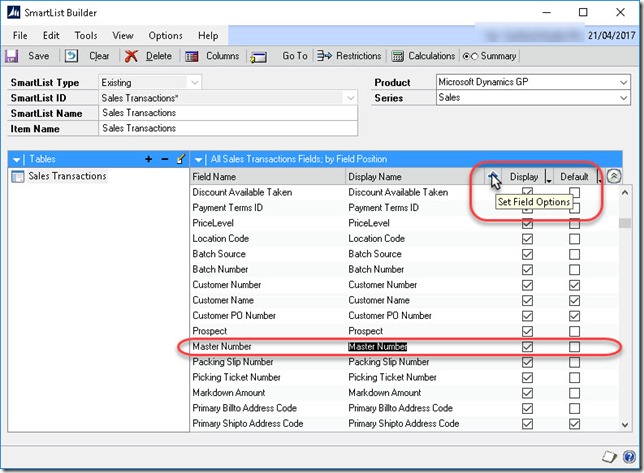
Task: Click the options card icon before Go To
Action: coord(258,57)
